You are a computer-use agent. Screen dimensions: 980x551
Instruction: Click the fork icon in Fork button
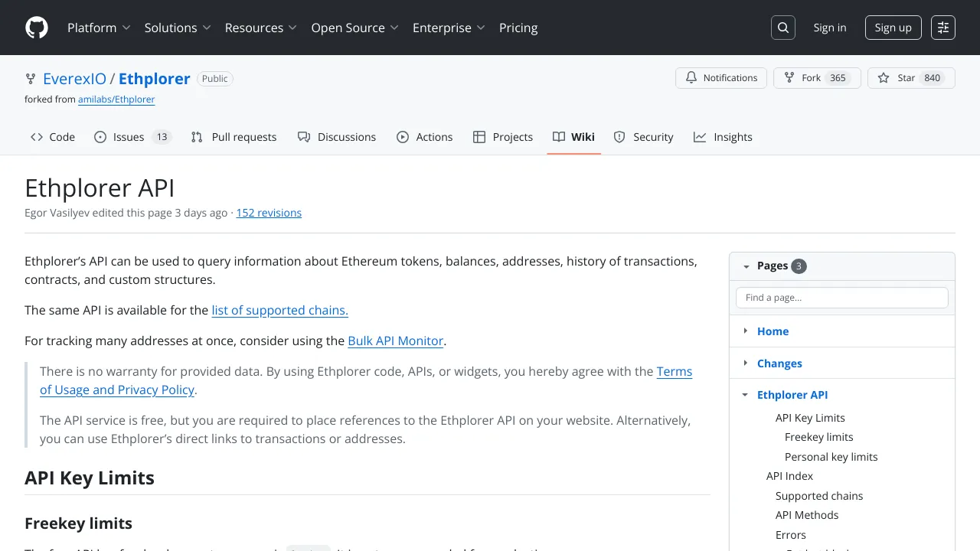coord(789,78)
